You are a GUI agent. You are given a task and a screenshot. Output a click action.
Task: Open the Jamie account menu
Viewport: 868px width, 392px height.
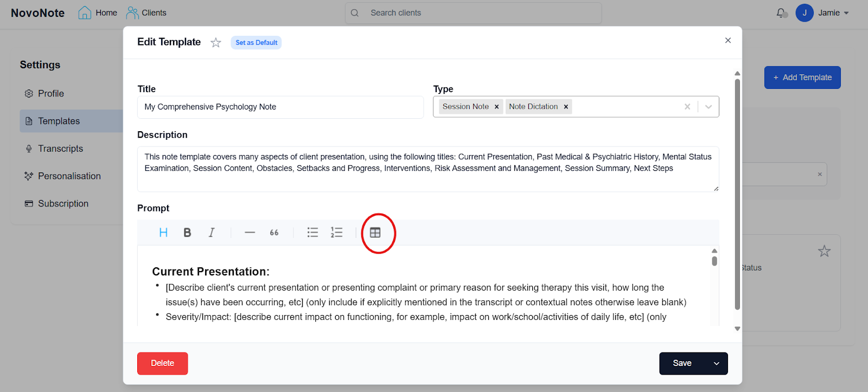point(822,13)
